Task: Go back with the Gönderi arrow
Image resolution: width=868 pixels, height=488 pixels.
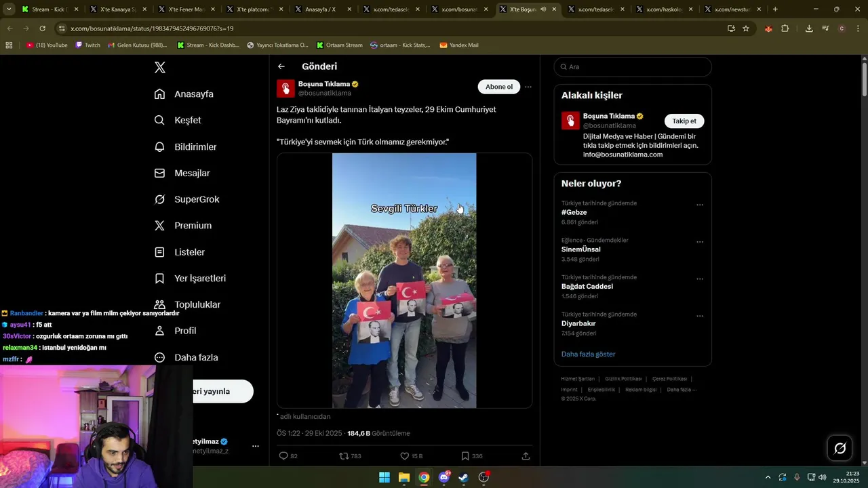Action: [281, 66]
